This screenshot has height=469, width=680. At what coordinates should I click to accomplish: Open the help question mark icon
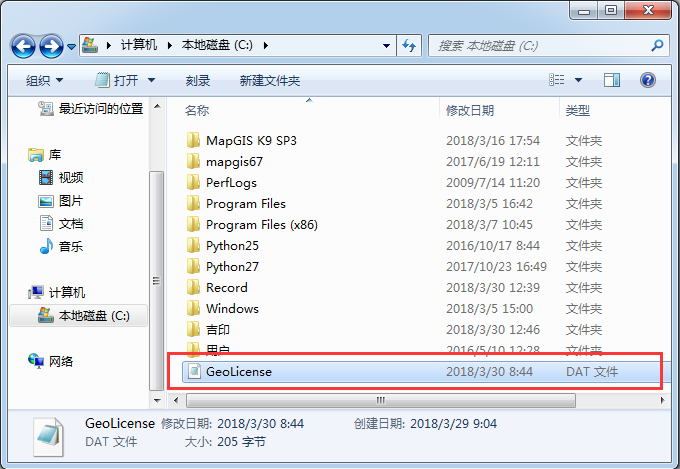pyautogui.click(x=647, y=80)
